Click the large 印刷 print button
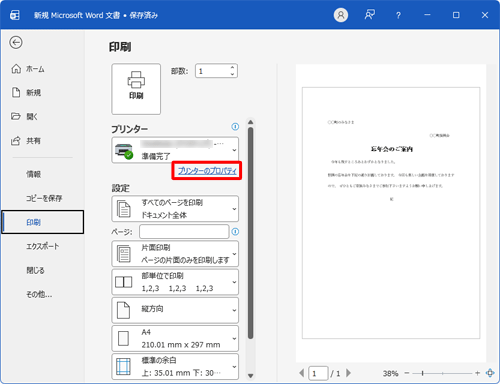Viewport: 500px width, 384px height. click(x=136, y=89)
